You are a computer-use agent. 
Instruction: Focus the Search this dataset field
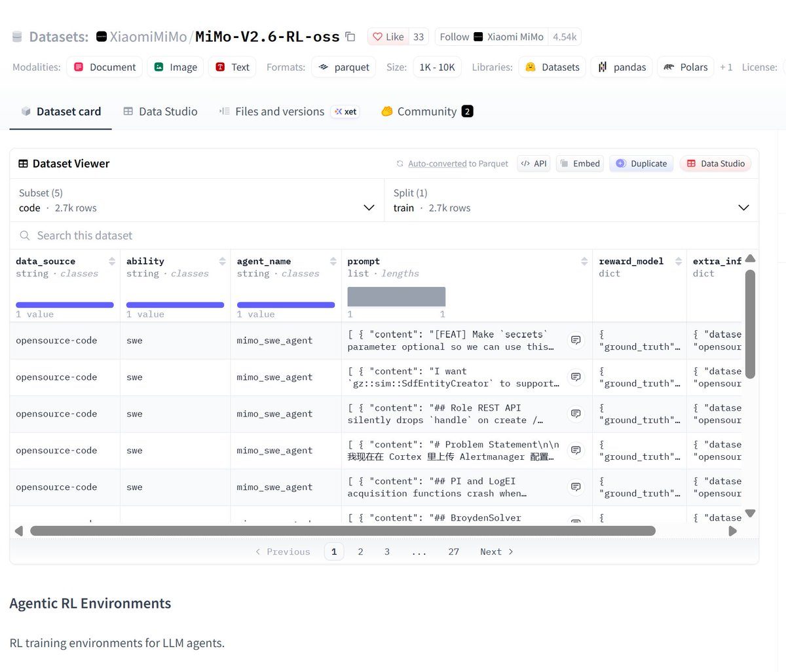tap(384, 235)
